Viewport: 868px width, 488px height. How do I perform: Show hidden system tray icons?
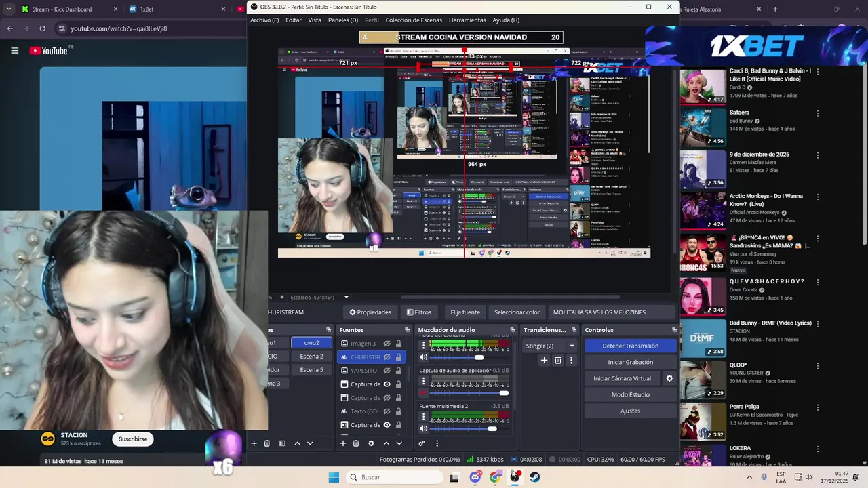749,477
